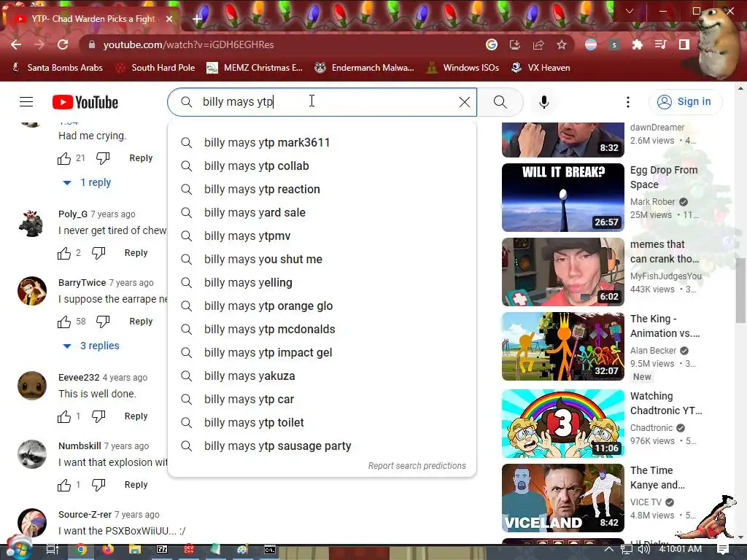Open Endermanch Malwa... bookmark
Viewport: 747px width, 560px height.
(365, 68)
